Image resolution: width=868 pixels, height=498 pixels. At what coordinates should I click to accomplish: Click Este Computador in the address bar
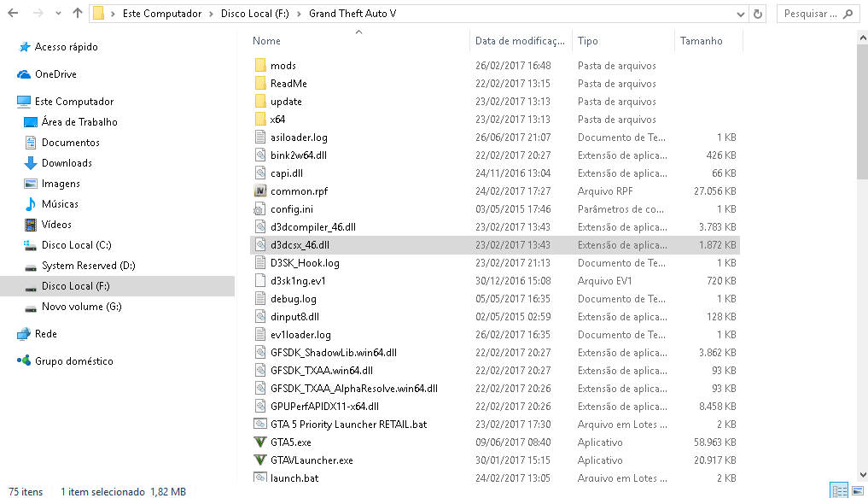[x=161, y=14]
